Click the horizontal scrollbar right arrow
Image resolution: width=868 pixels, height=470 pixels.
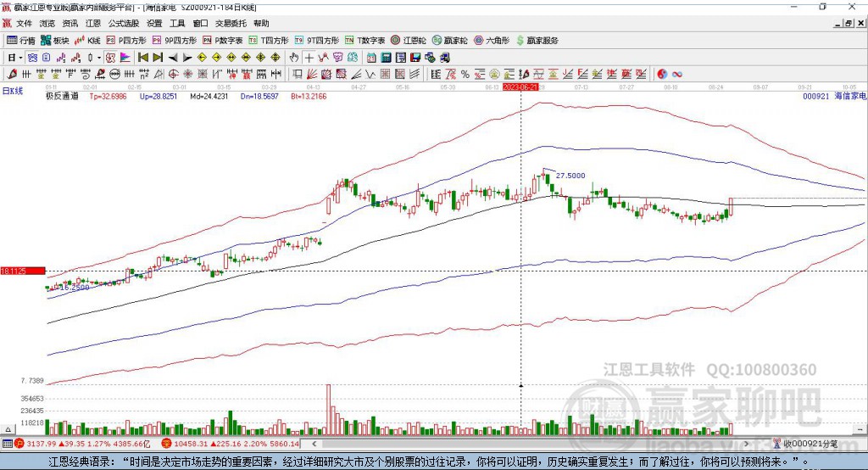click(746, 444)
